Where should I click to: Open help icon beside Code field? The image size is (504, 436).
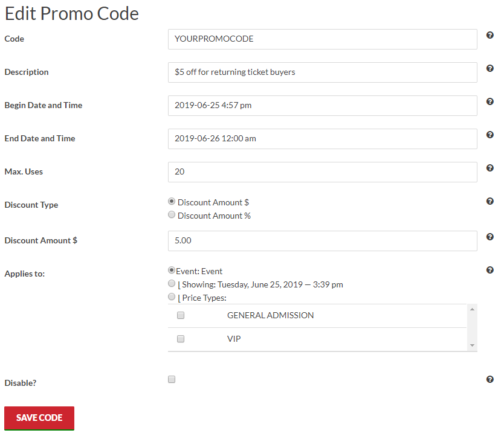click(489, 35)
